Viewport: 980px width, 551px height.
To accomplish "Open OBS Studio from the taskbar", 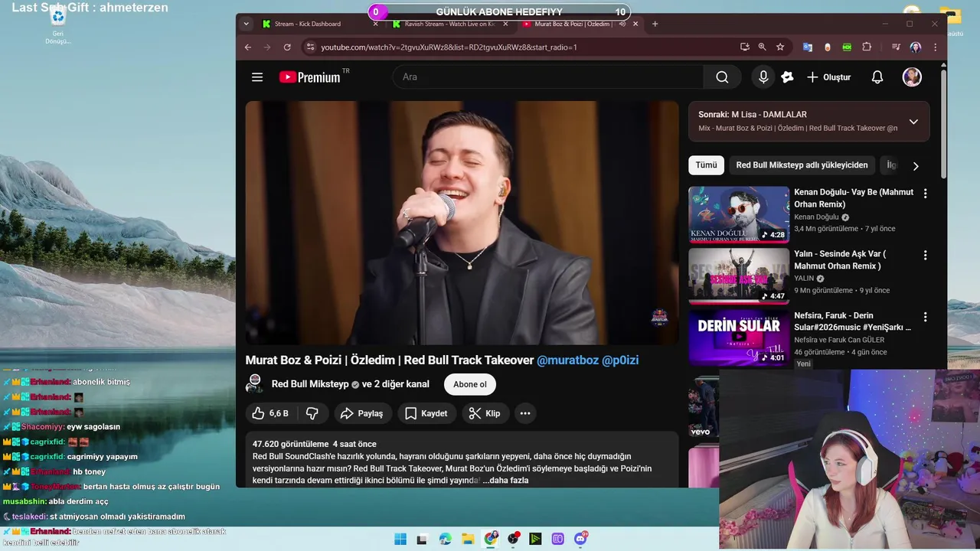I will 514,539.
